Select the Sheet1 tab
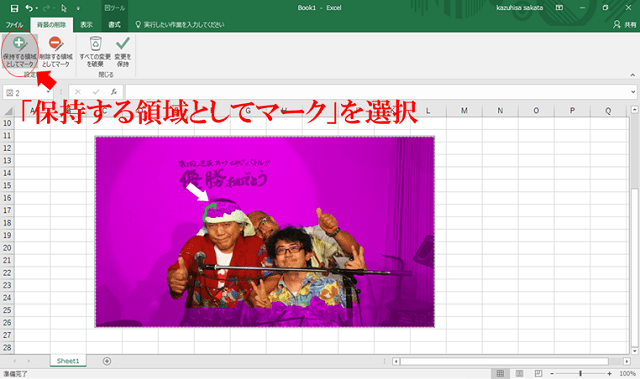 click(68, 361)
